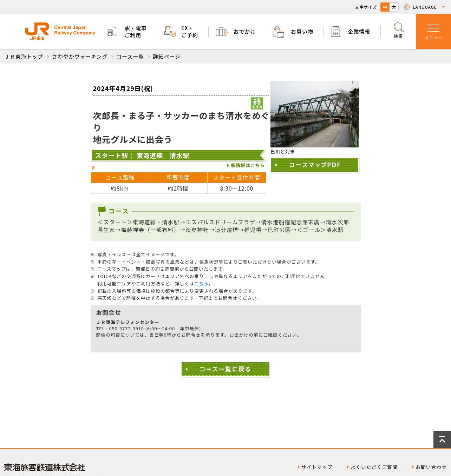Click the お問合せ heading
This screenshot has width=451, height=476.
tap(108, 312)
